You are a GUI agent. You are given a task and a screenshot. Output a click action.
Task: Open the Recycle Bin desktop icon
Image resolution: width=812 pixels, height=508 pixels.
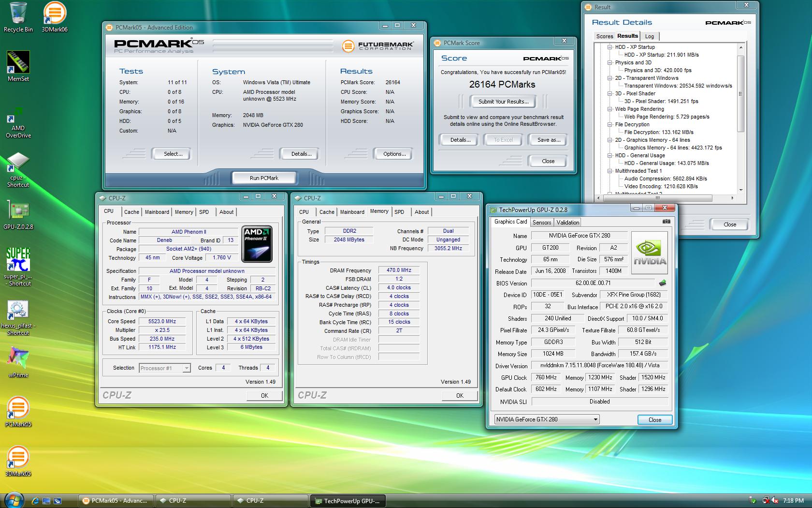tap(18, 17)
